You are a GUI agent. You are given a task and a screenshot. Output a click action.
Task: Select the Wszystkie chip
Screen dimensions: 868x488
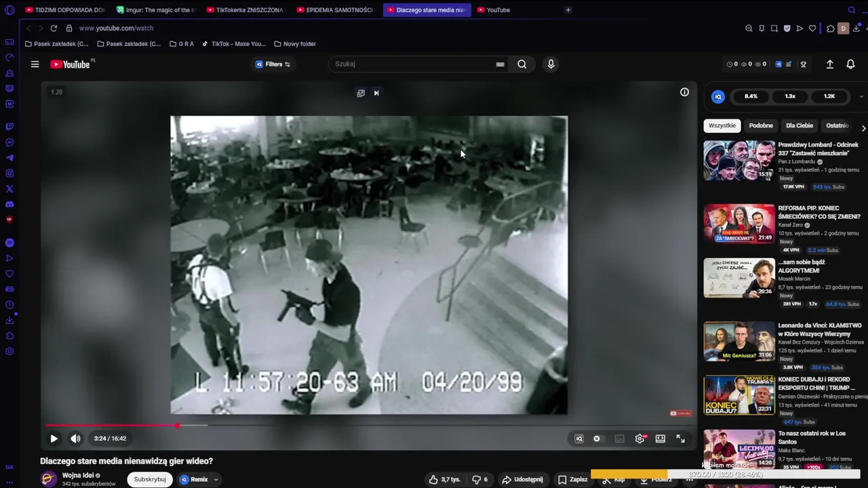click(722, 125)
